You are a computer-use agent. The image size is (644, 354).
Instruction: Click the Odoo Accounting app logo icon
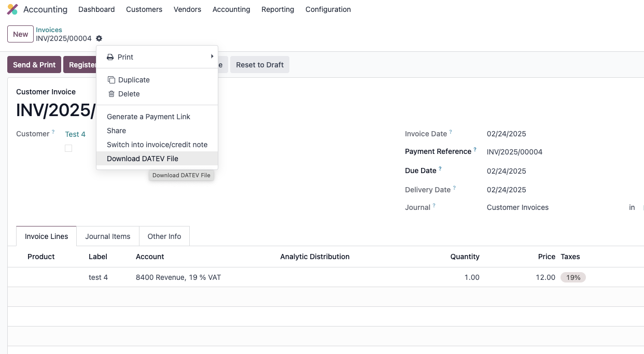click(12, 9)
